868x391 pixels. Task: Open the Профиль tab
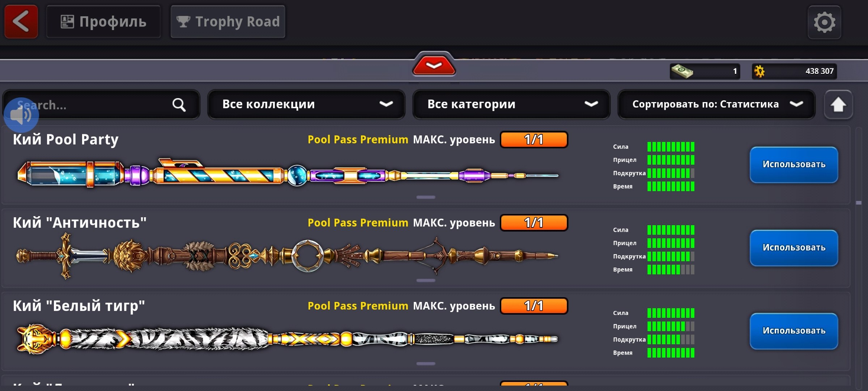pos(103,22)
